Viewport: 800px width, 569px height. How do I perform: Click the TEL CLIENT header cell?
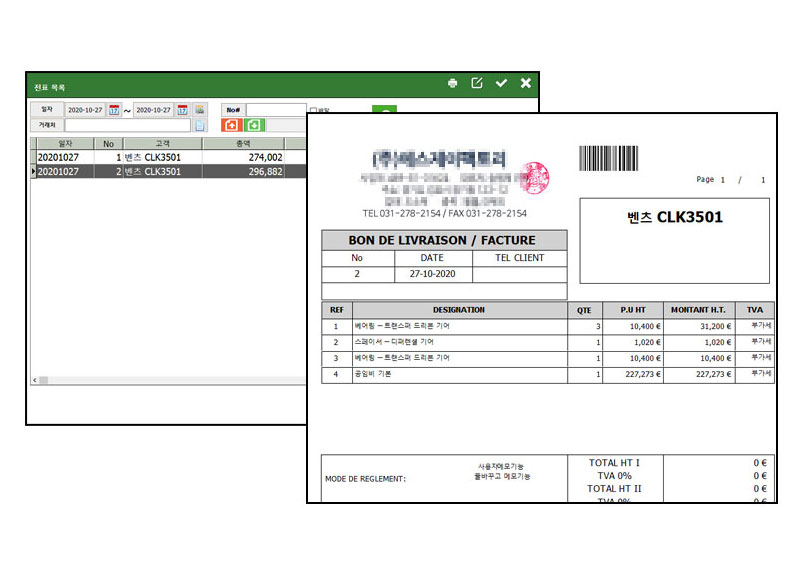[519, 258]
